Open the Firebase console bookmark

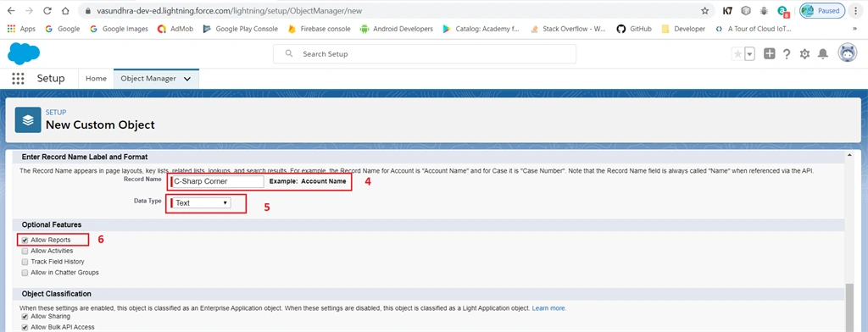(x=320, y=29)
